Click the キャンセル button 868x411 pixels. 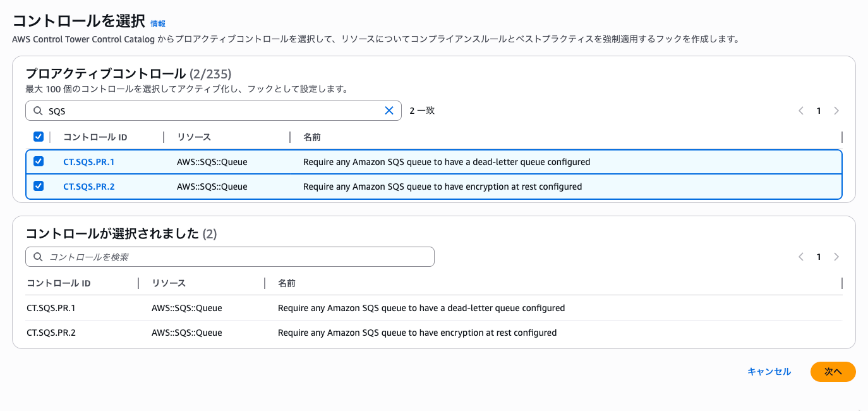pyautogui.click(x=769, y=372)
